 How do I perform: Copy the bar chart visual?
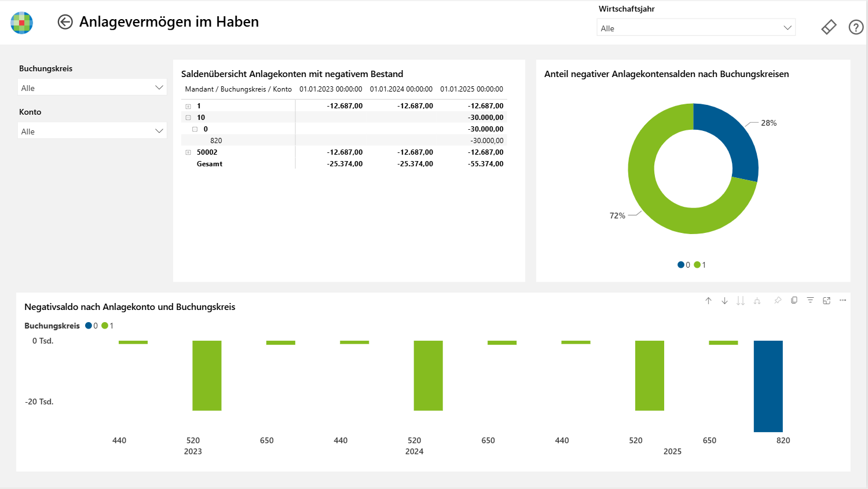click(x=794, y=300)
